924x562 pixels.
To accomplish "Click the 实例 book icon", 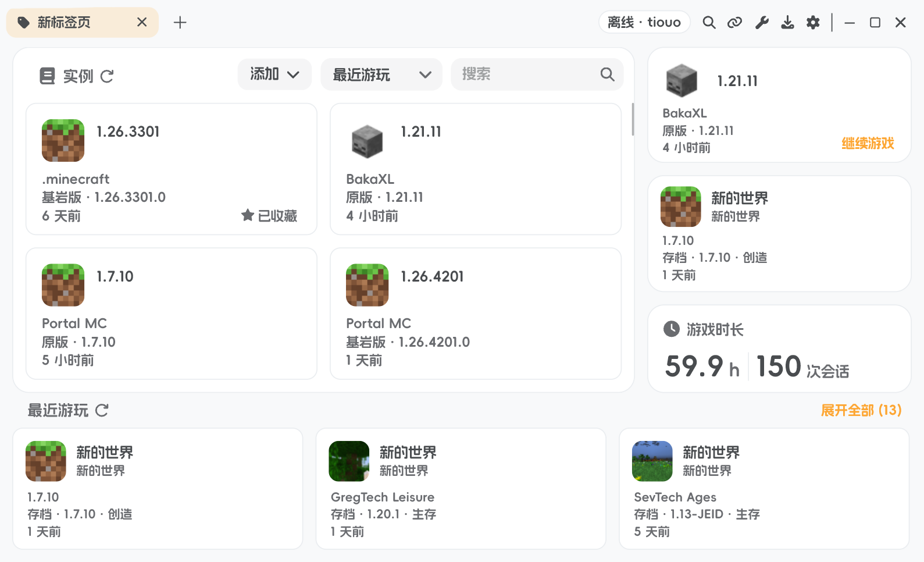I will 47,76.
